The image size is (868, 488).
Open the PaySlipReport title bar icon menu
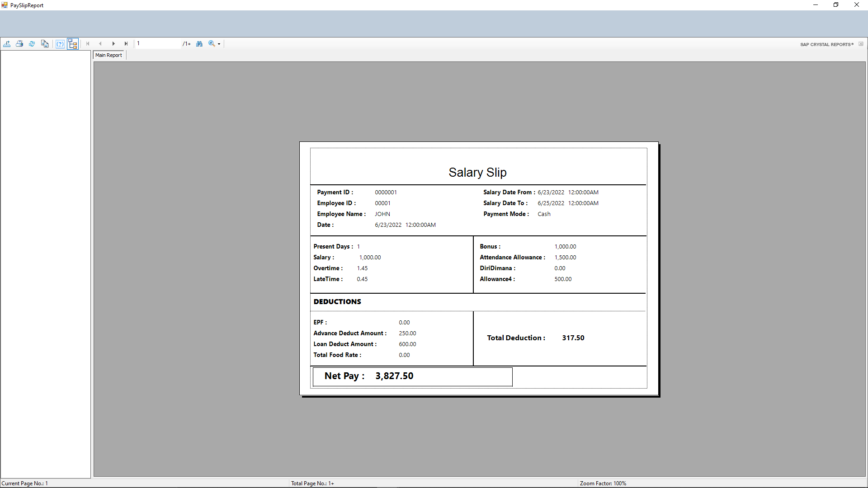point(4,5)
